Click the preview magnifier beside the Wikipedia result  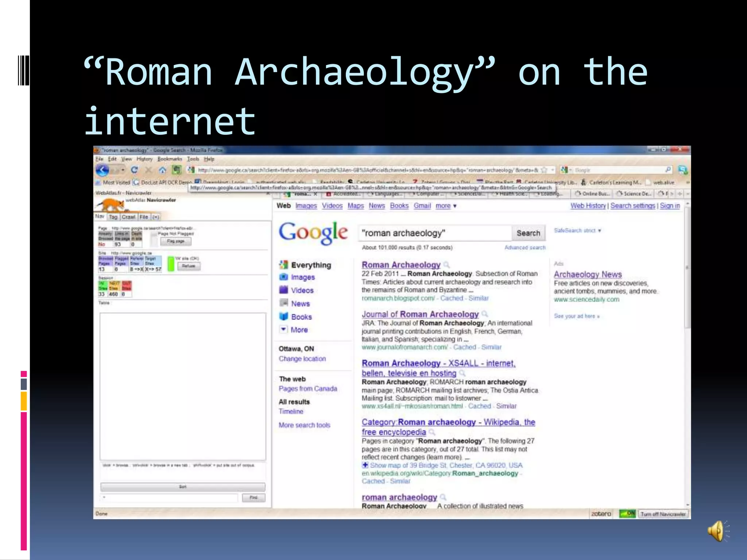(x=432, y=432)
